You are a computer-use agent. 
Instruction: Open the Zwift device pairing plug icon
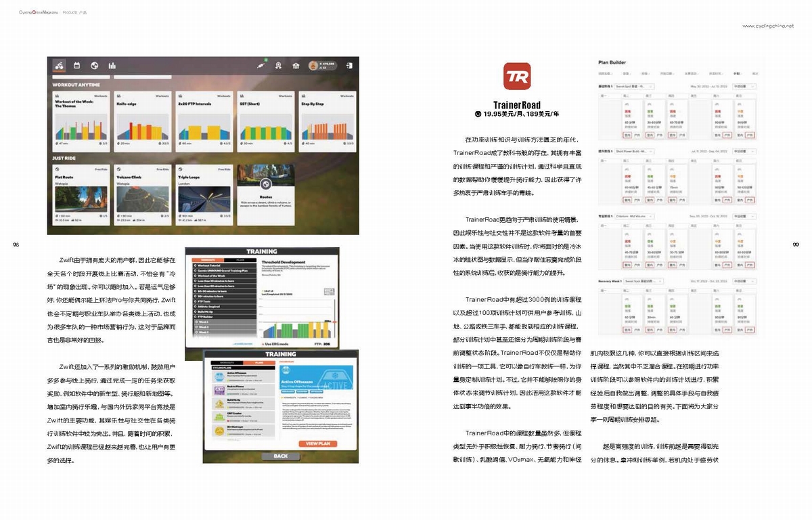coord(261,66)
